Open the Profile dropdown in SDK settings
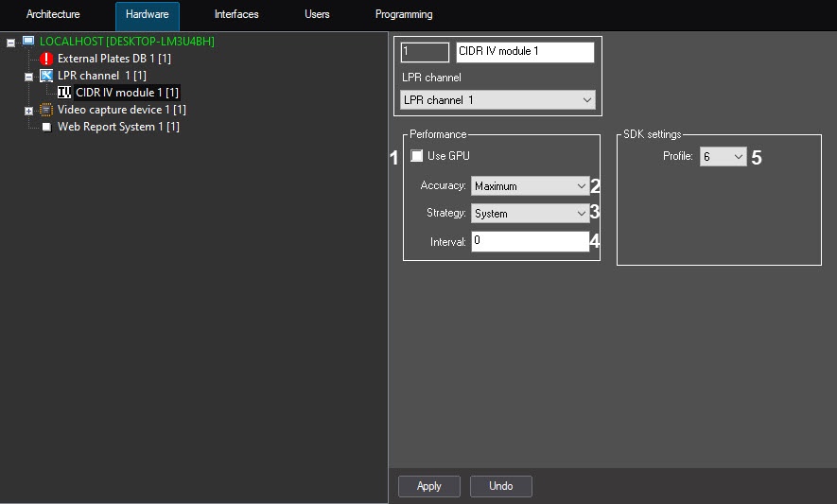This screenshot has height=504, width=837. click(x=723, y=157)
